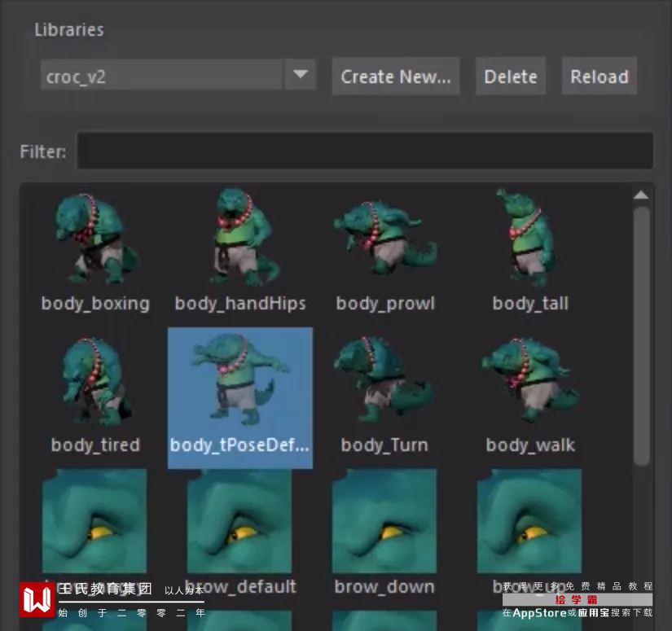Select the highlighted body_tPoseDef... pose thumbnail
672x631 pixels.
pyautogui.click(x=240, y=397)
